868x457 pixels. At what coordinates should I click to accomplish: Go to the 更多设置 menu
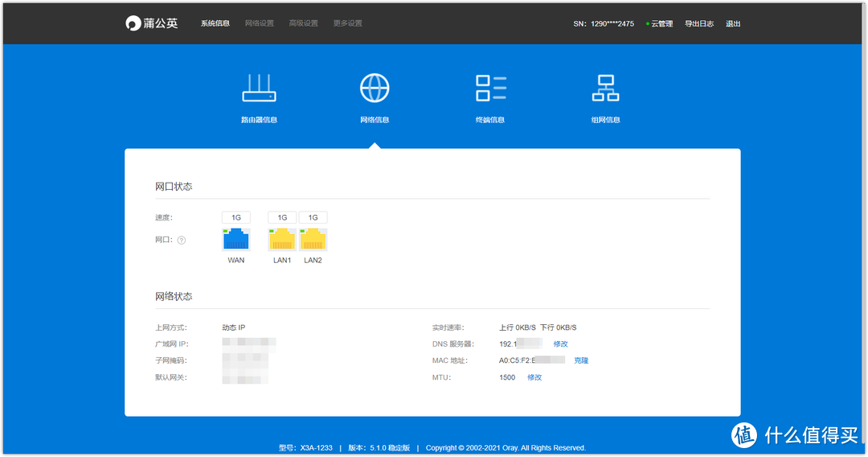(x=348, y=23)
